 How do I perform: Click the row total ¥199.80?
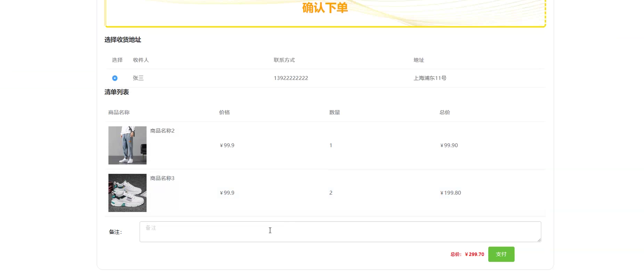coord(450,193)
